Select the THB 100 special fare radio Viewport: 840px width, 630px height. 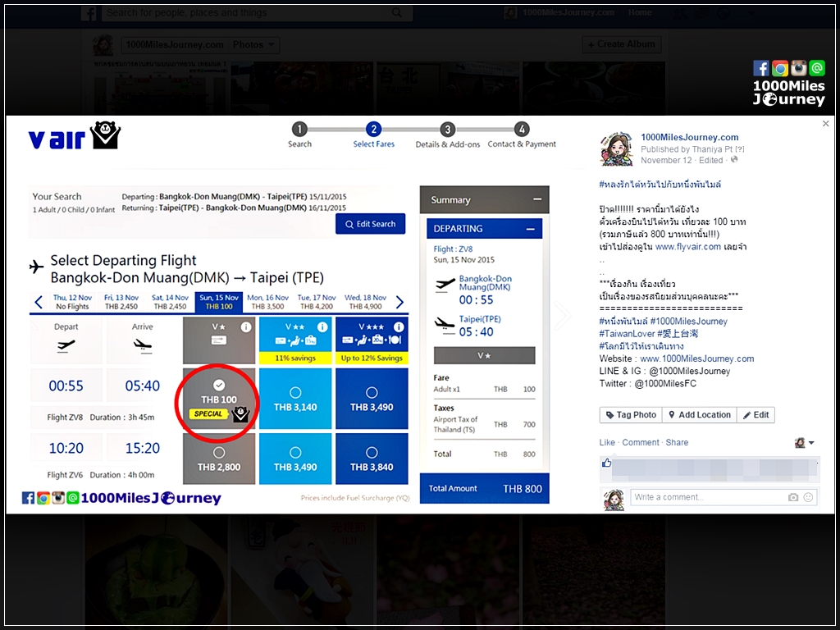(219, 385)
